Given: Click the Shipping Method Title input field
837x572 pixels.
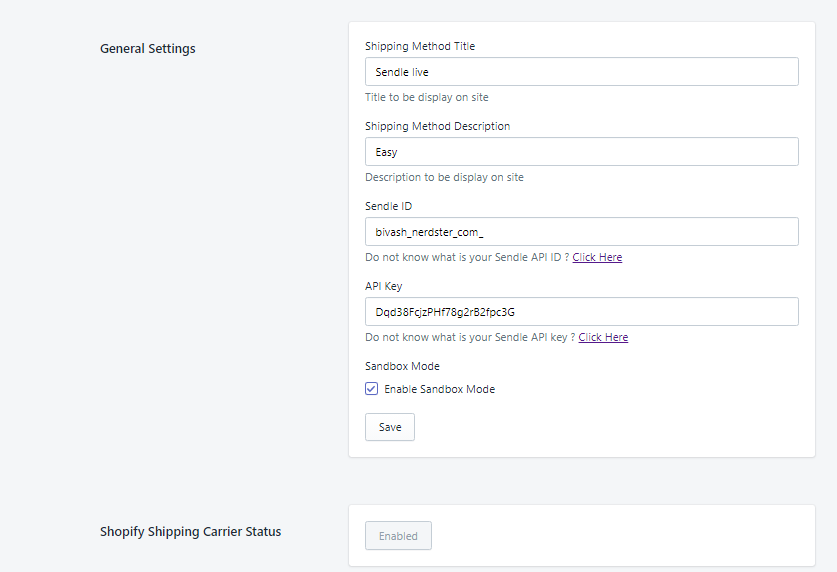Looking at the screenshot, I should pos(581,72).
